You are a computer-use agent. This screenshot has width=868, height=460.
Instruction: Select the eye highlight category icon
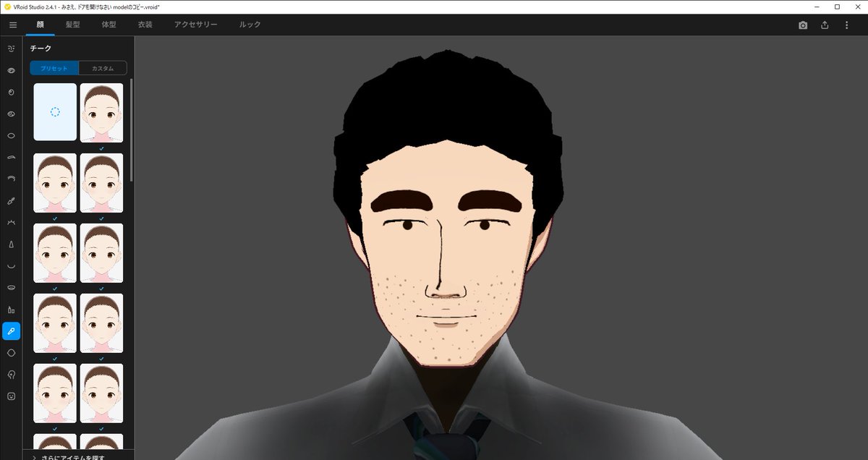[x=11, y=114]
